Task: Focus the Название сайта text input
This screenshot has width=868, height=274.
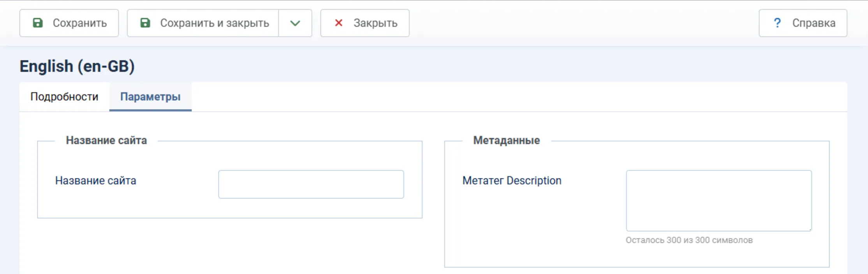Action: pyautogui.click(x=311, y=184)
